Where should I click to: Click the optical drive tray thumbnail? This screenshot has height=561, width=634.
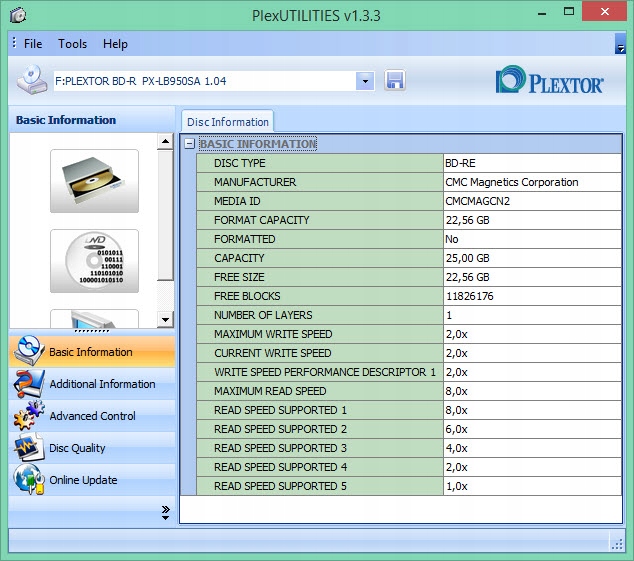(94, 181)
